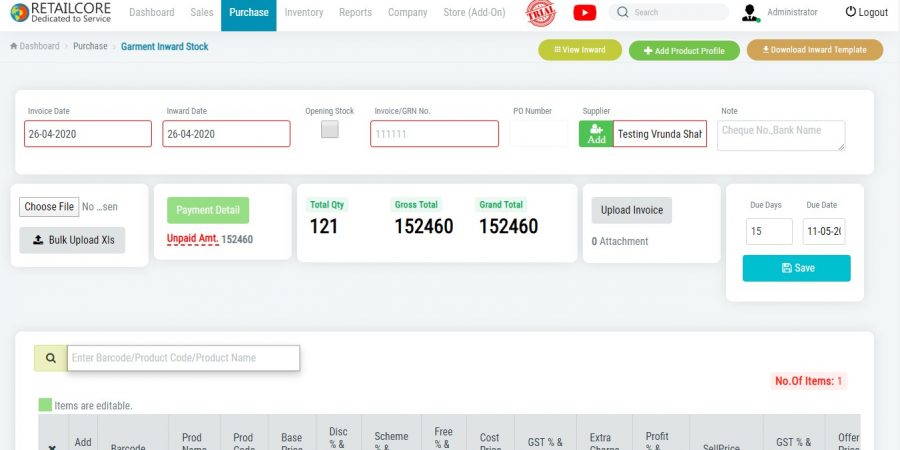Image resolution: width=900 pixels, height=450 pixels.
Task: Click the Gross Total label
Action: click(x=416, y=205)
